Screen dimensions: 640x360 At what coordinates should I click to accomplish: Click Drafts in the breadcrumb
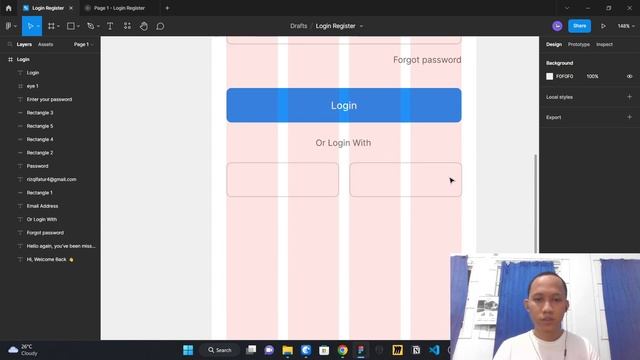click(298, 26)
